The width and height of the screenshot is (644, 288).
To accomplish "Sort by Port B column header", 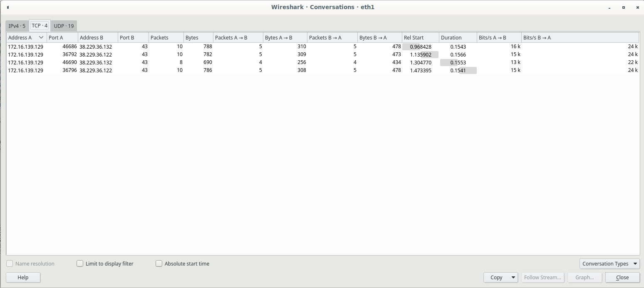I will coord(134,37).
